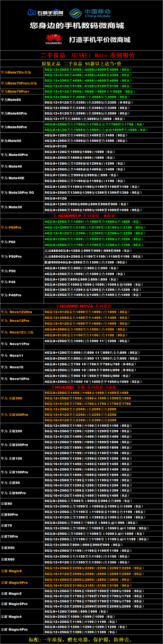The width and height of the screenshot is (163, 644).
Task: Select the 荣耀X60 model cell
Action: pyautogui.click(x=22, y=560)
